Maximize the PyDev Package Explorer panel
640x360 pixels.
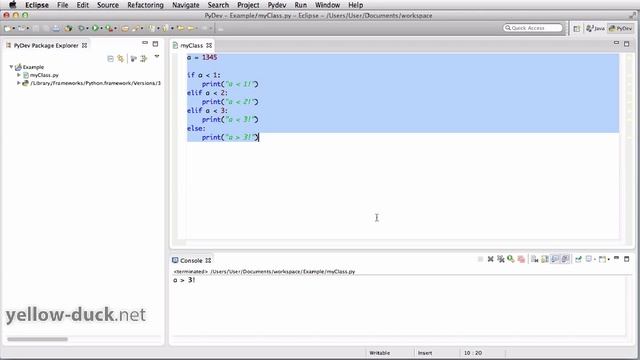tap(156, 44)
